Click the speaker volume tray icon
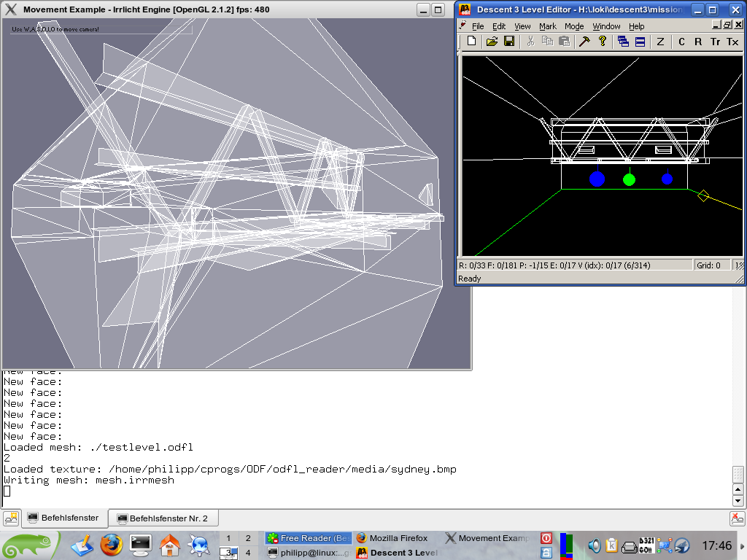This screenshot has width=747, height=560. [x=595, y=545]
